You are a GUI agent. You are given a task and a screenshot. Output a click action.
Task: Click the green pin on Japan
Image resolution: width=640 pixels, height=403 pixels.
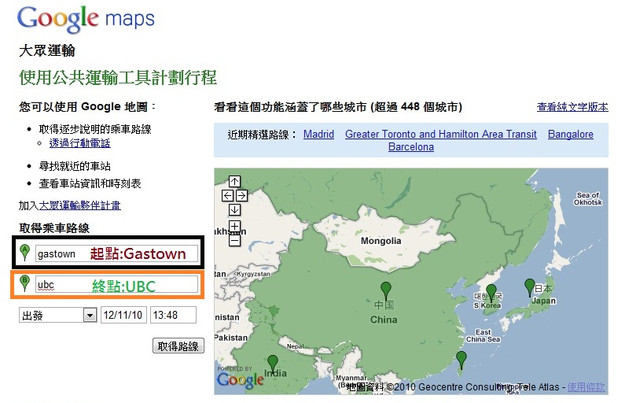tap(529, 287)
